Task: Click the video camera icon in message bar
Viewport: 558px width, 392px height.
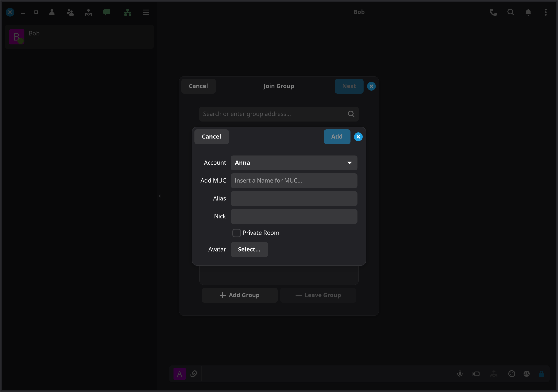Action: click(x=476, y=373)
